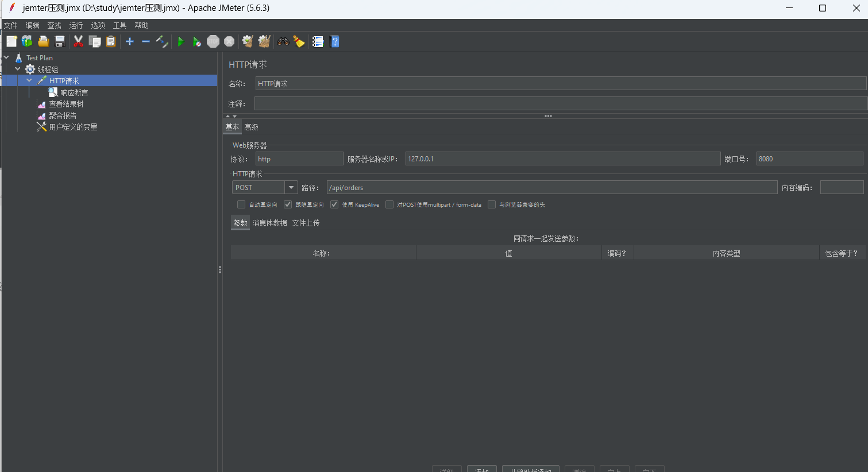
Task: Switch to the 文件上传 tab
Action: (306, 223)
